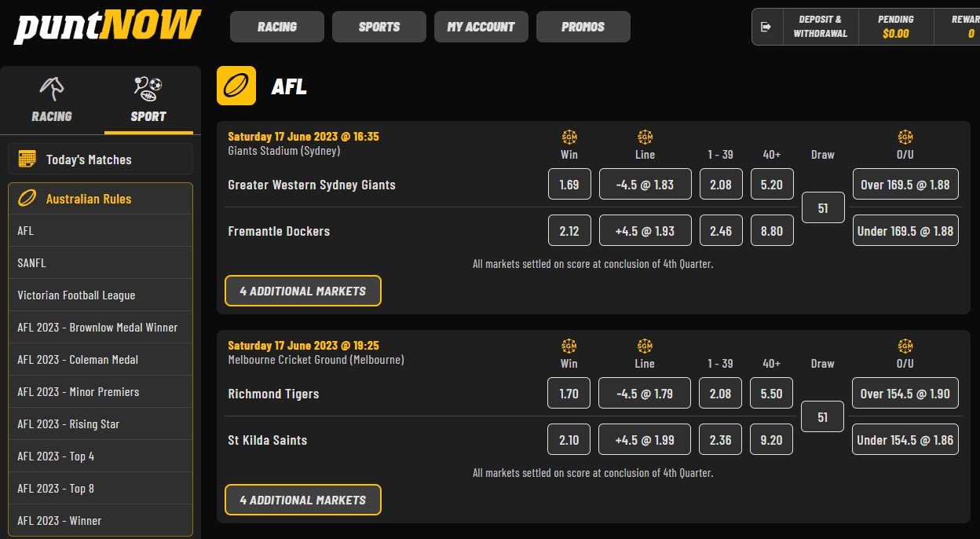Pick Dockers 40+ margin at 8.80
The height and width of the screenshot is (539, 980).
pyautogui.click(x=772, y=231)
